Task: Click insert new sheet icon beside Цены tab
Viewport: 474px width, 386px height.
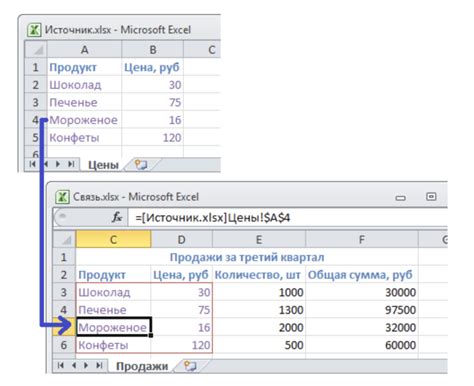Action: 141,164
